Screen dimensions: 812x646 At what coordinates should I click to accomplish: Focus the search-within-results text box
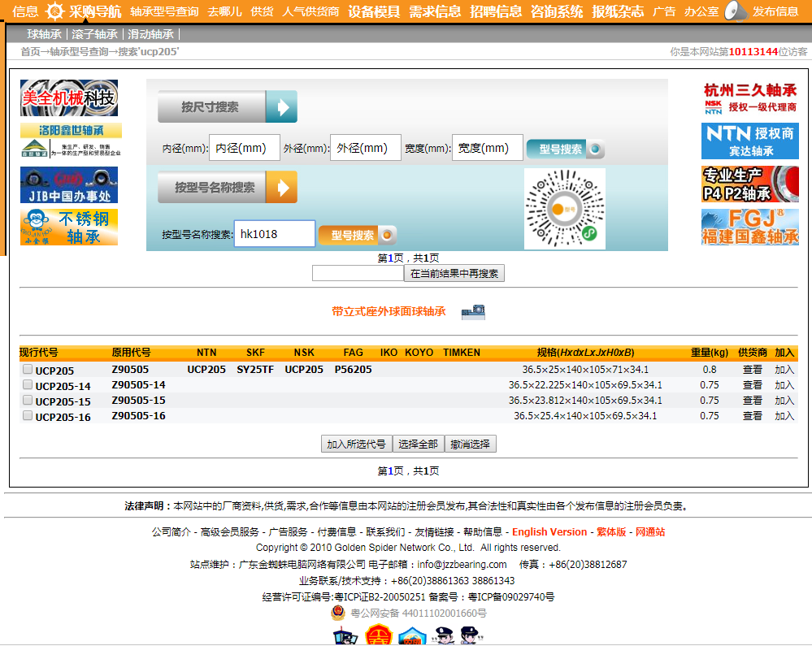(358, 273)
